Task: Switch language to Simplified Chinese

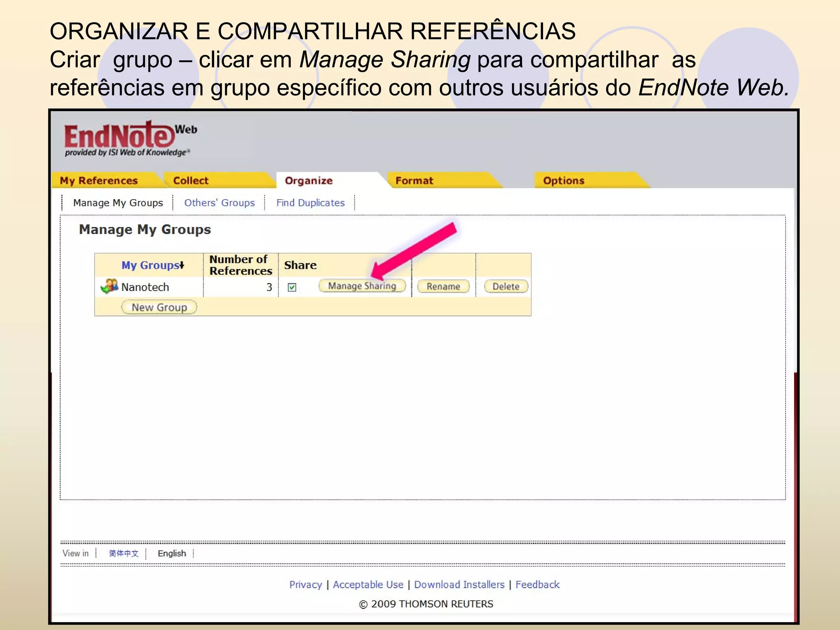Action: [123, 553]
